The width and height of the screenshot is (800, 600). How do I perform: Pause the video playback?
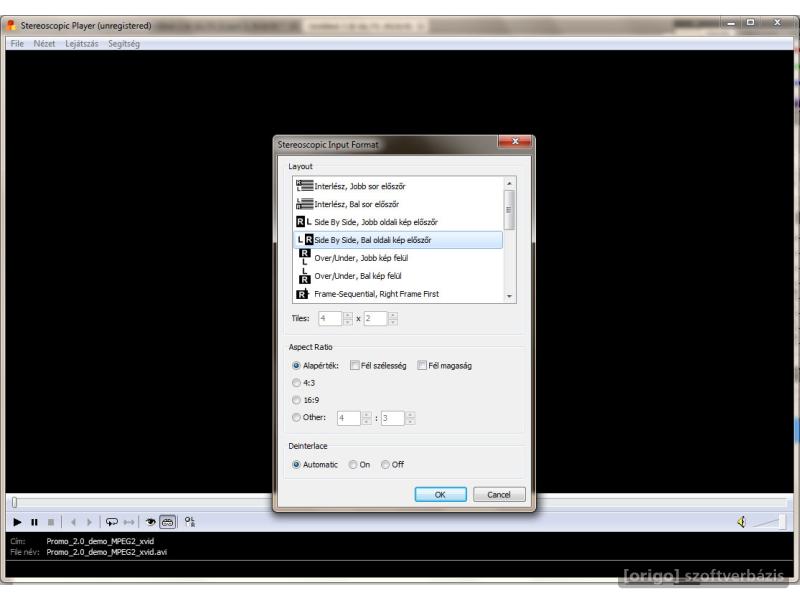pos(34,522)
